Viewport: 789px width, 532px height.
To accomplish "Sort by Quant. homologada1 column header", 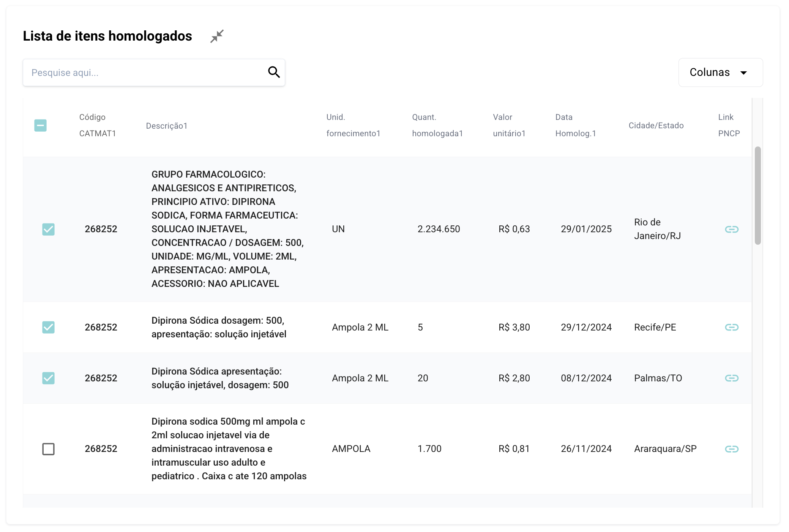I will [437, 125].
